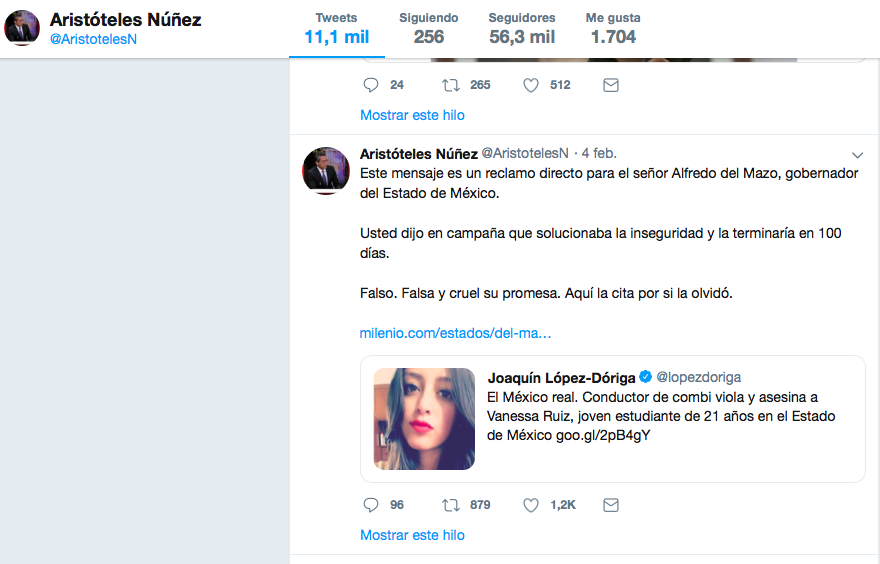Screen dimensions: 880x564
Task: Retweet the tweet with 265 retweets
Action: (451, 85)
